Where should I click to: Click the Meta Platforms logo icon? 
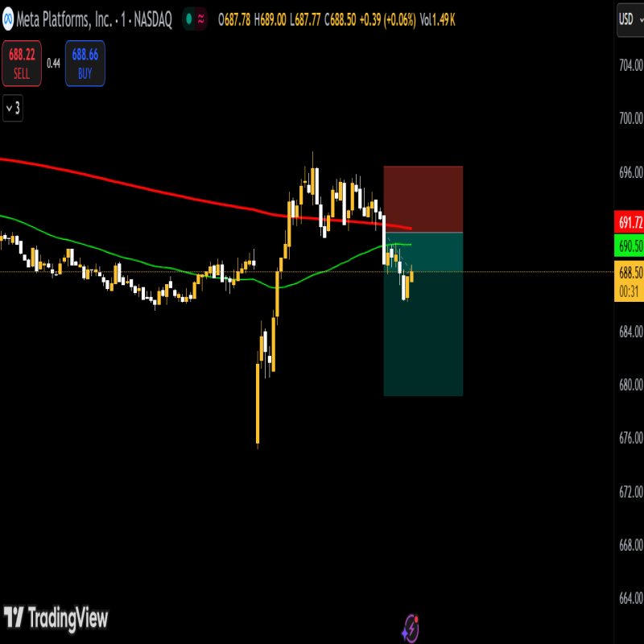pos(8,19)
